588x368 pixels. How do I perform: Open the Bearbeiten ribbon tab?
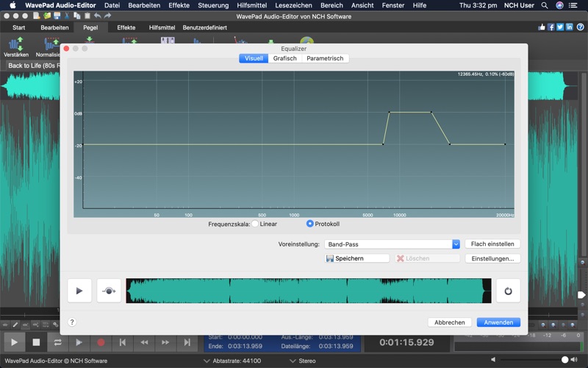(54, 27)
